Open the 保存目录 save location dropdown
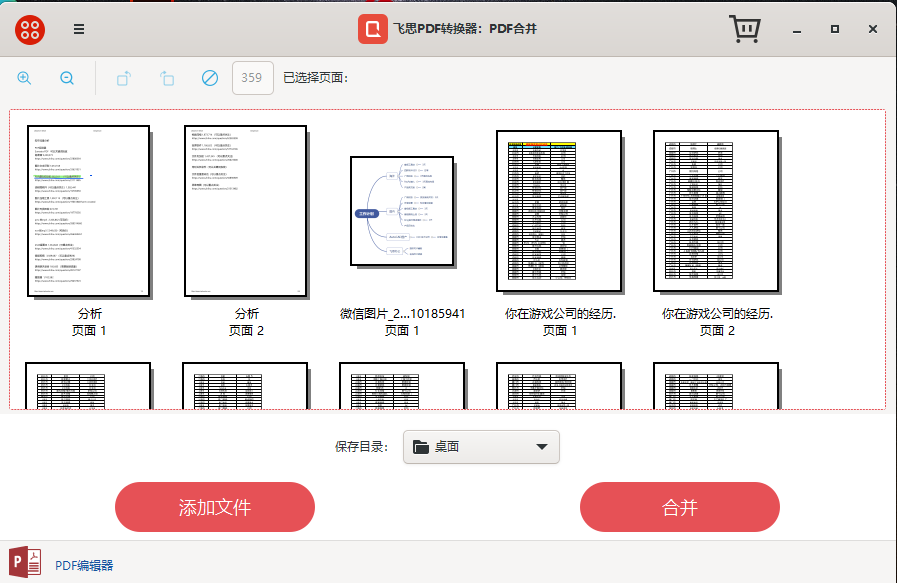The width and height of the screenshot is (897, 583). pyautogui.click(x=481, y=447)
